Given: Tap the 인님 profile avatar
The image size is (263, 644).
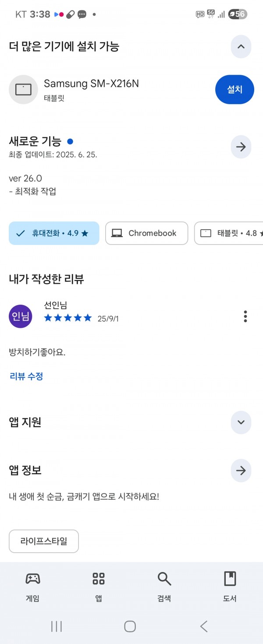Looking at the screenshot, I should click(x=21, y=316).
